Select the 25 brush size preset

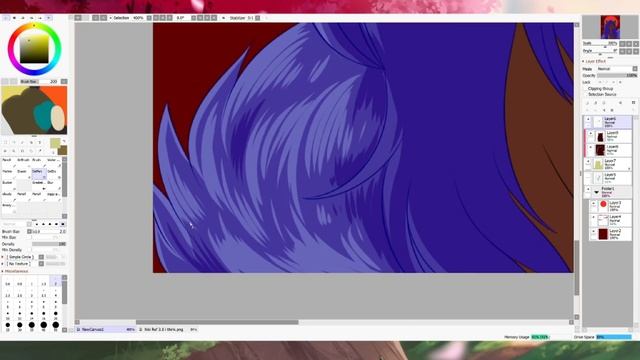pyautogui.click(x=8, y=326)
